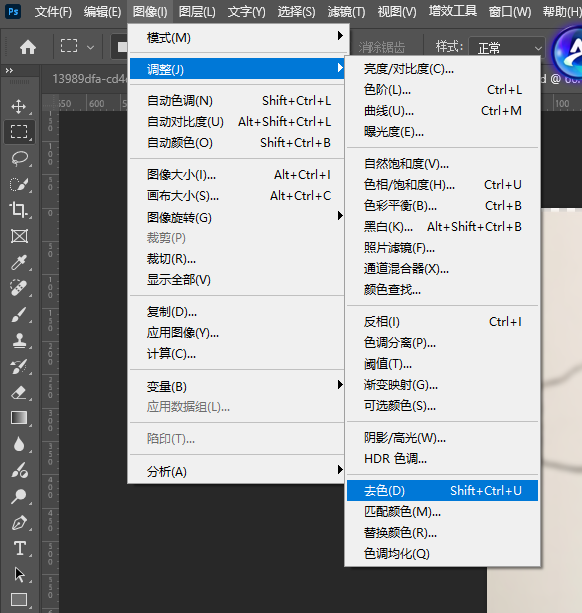The height and width of the screenshot is (613, 582).
Task: Select the Dodge tool
Action: click(19, 496)
